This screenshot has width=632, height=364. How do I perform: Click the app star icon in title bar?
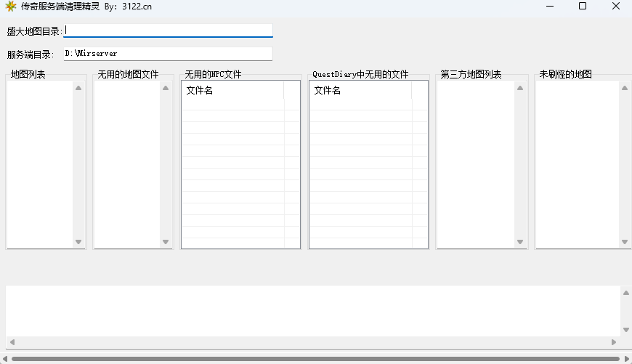[x=10, y=6]
